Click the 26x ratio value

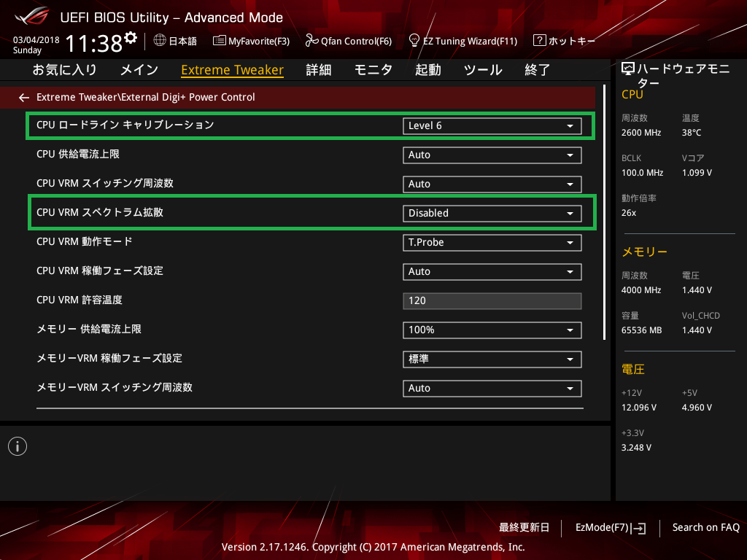[x=629, y=213]
